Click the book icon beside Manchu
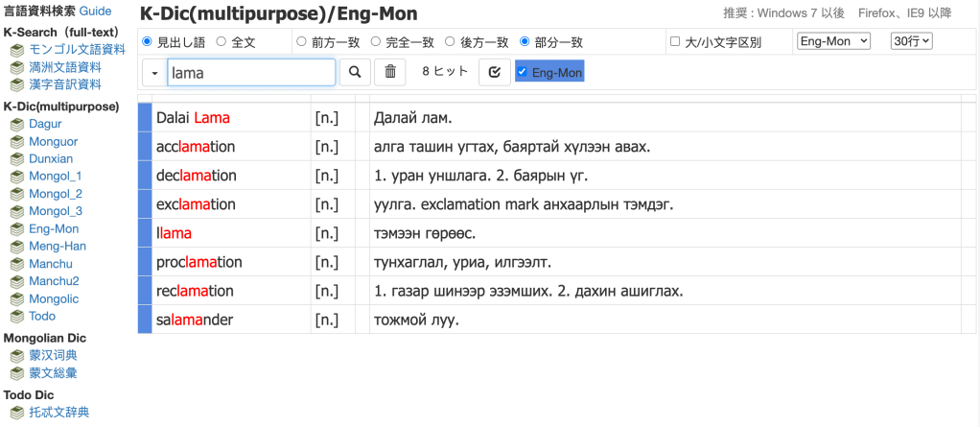The width and height of the screenshot is (980, 427). (x=16, y=264)
